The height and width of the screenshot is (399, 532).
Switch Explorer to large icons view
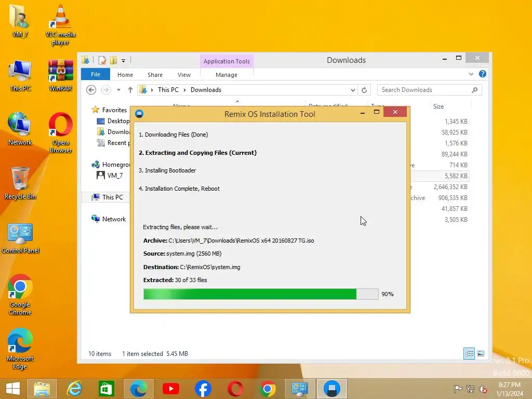coord(481,353)
